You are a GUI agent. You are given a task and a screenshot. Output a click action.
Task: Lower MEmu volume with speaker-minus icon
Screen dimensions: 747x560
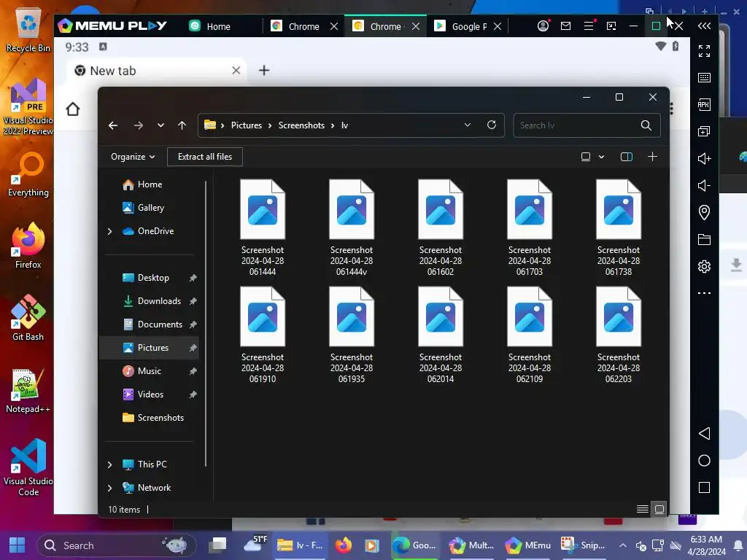tap(704, 185)
